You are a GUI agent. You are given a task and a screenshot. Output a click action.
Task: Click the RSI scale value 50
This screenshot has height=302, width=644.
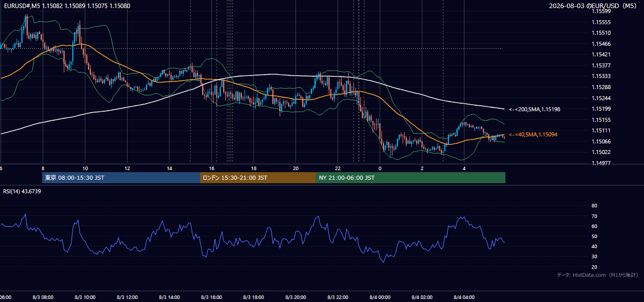594,236
